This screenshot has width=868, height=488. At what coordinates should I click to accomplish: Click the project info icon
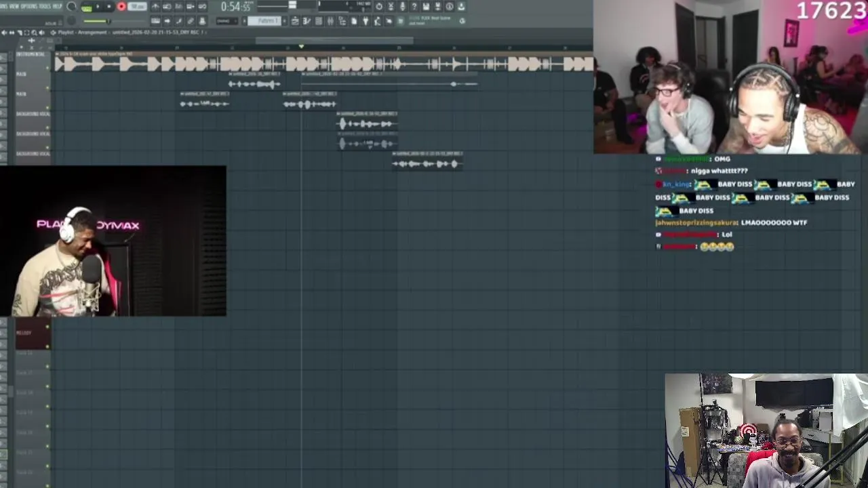click(x=450, y=6)
